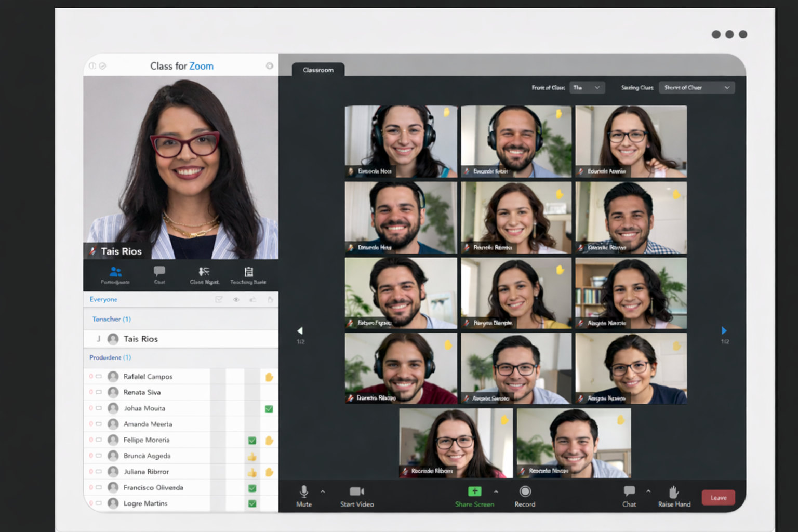
Task: Click the red Leave button
Action: click(718, 498)
